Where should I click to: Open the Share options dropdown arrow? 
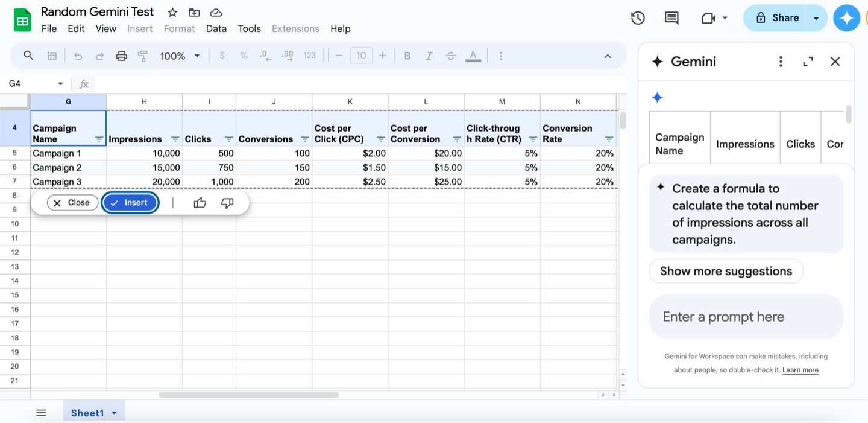816,18
